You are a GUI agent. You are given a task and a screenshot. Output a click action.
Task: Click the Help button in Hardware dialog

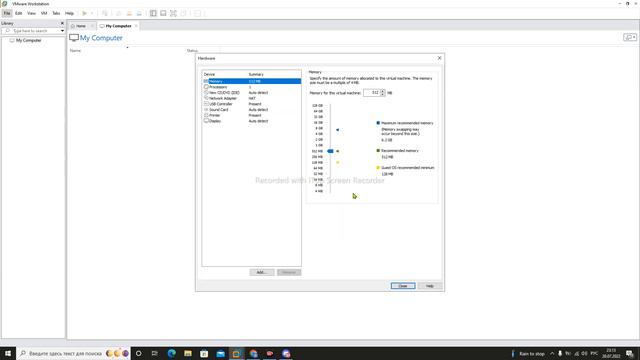[430, 286]
